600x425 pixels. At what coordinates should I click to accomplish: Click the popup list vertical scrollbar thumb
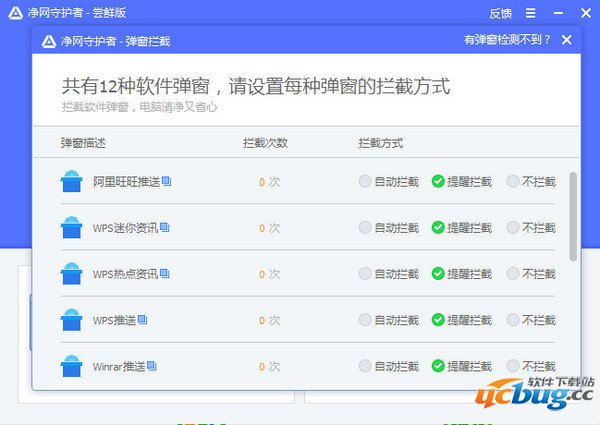(573, 217)
